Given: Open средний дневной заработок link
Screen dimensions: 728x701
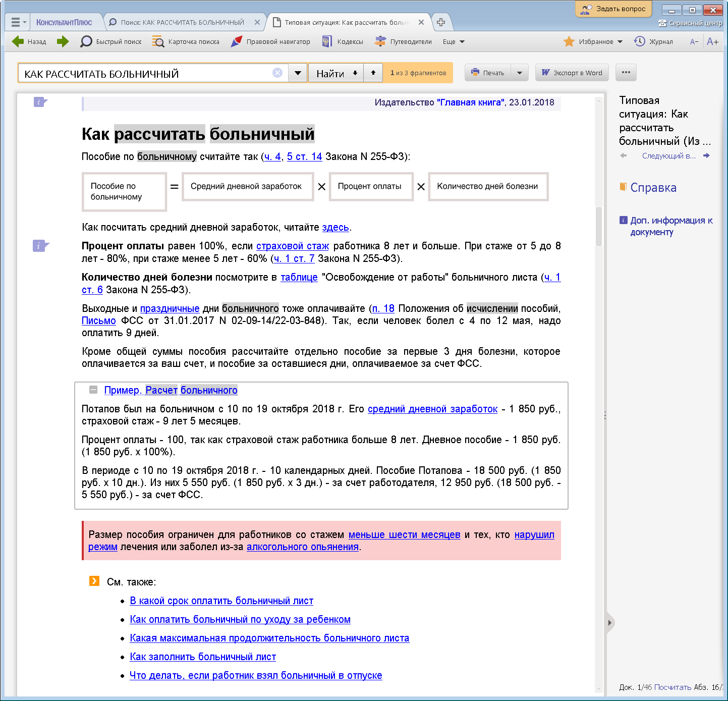Looking at the screenshot, I should (x=433, y=409).
